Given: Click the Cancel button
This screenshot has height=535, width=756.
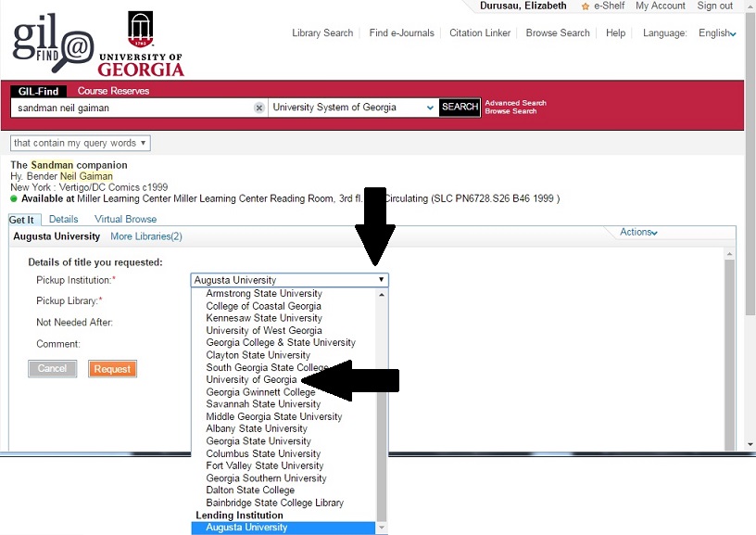Looking at the screenshot, I should click(x=52, y=369).
